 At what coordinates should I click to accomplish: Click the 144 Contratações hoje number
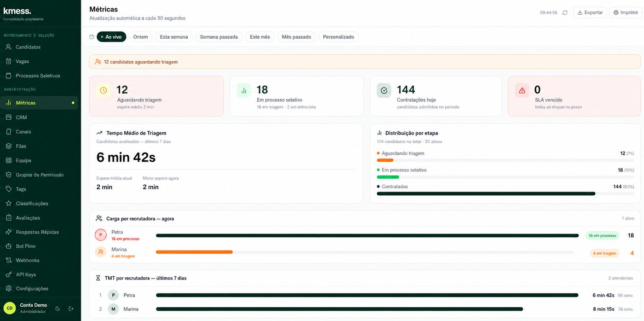pyautogui.click(x=406, y=89)
